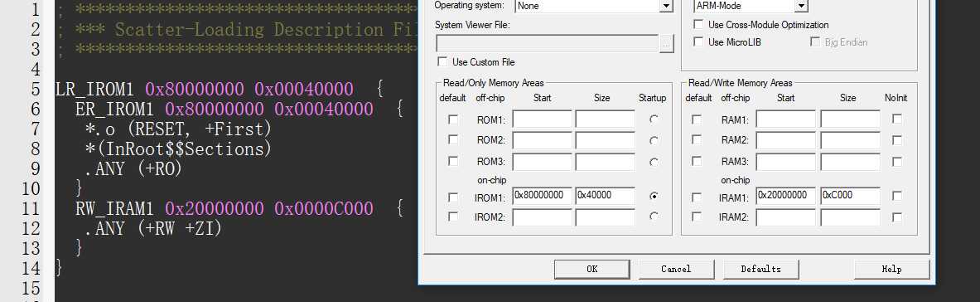Click the IRAM2 Size field
The image size is (980, 302).
tap(851, 217)
